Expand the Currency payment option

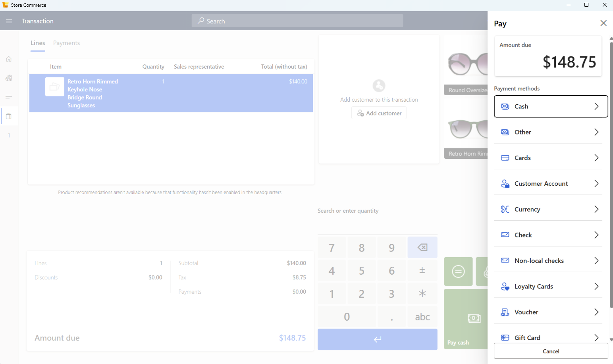point(548,209)
